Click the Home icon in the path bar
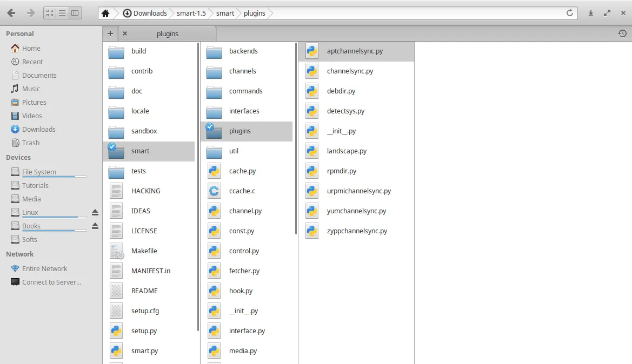632x364 pixels. (105, 14)
